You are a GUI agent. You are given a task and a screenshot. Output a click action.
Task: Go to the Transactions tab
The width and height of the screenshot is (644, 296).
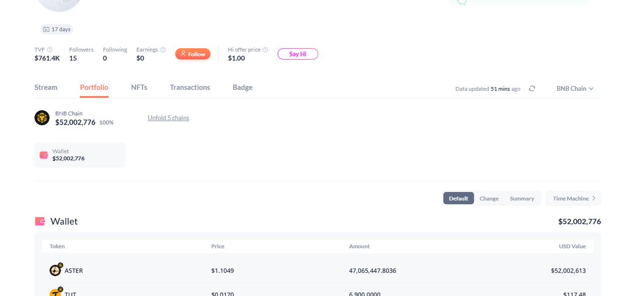pos(190,87)
